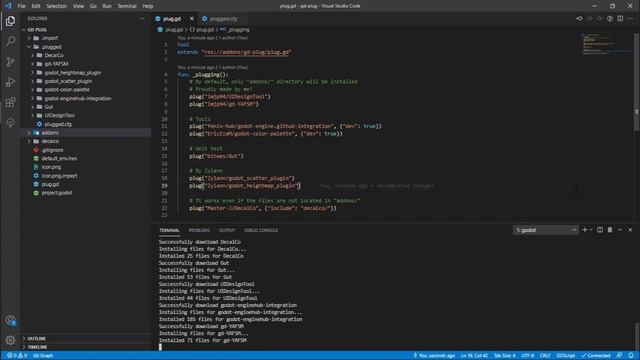The height and width of the screenshot is (360, 640).
Task: Close the plug.gd editor tab
Action: coord(191,19)
